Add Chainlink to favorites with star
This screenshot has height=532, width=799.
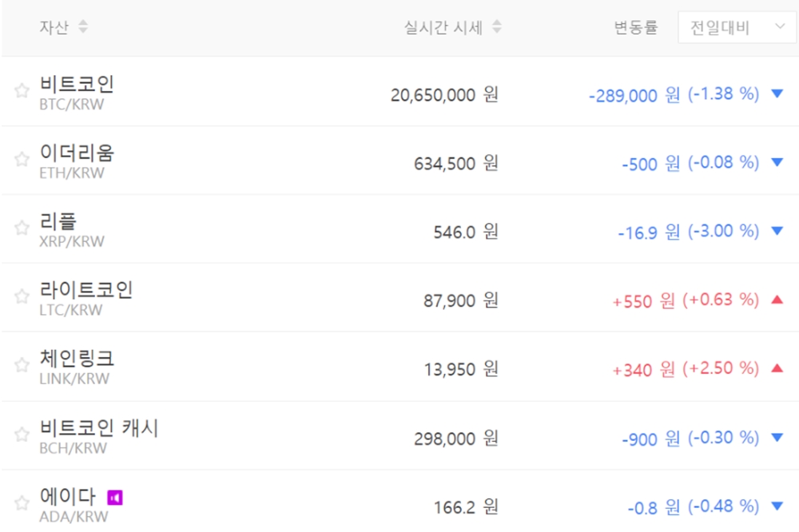pyautogui.click(x=22, y=366)
